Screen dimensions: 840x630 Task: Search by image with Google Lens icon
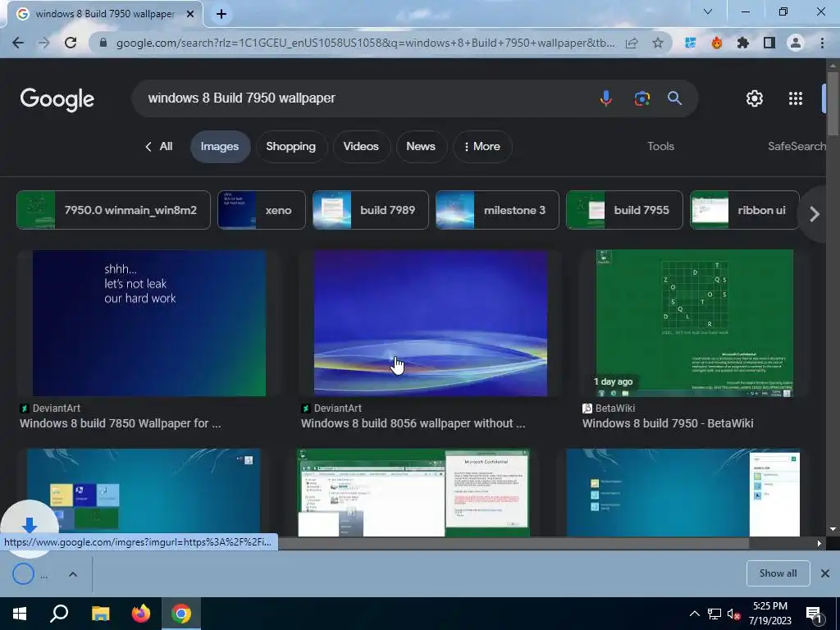[x=641, y=98]
